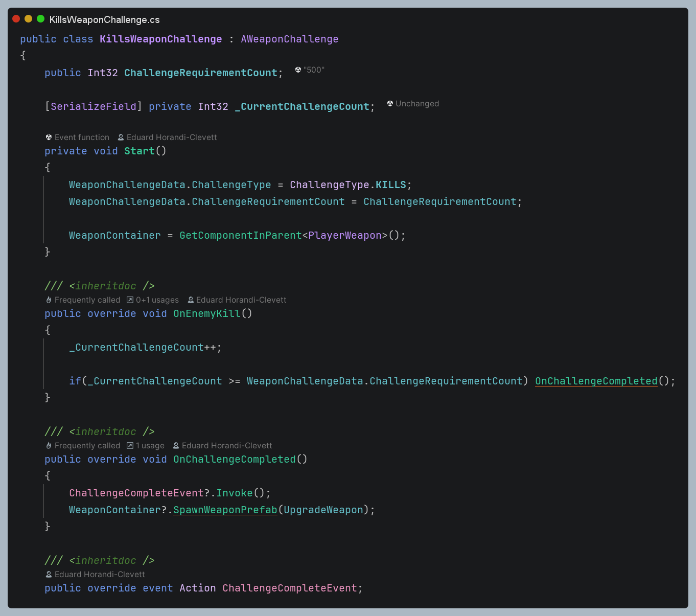This screenshot has width=696, height=616.
Task: Click the SerializeField attribute
Action: [94, 107]
